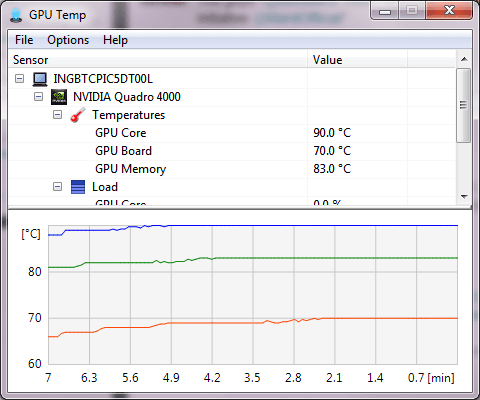Click the computer icon beside INGBTCPIC5DT00L
The height and width of the screenshot is (400, 480).
coord(40,79)
